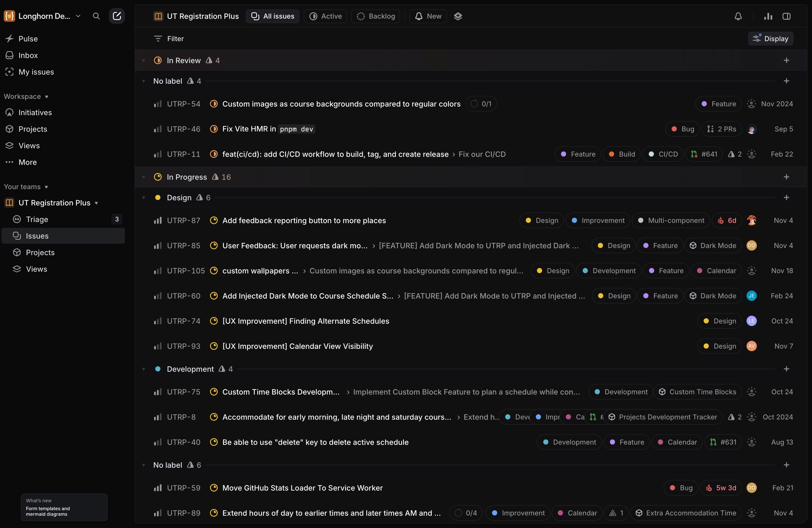Open Triage in UT Registration Plus team
The height and width of the screenshot is (528, 812).
pyautogui.click(x=37, y=219)
